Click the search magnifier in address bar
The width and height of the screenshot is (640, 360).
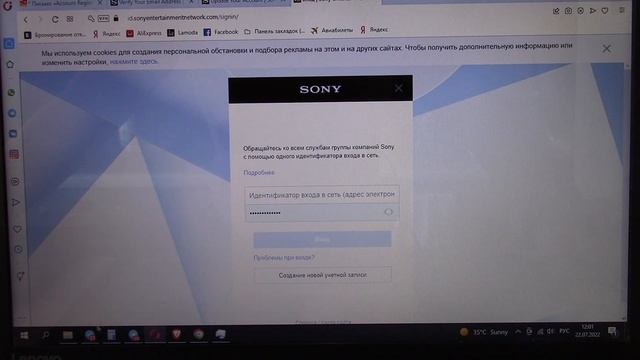[91, 19]
